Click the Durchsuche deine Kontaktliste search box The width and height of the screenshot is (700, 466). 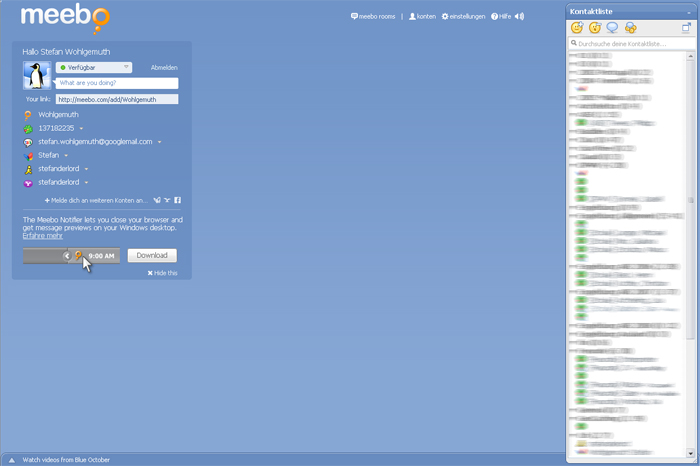click(631, 43)
